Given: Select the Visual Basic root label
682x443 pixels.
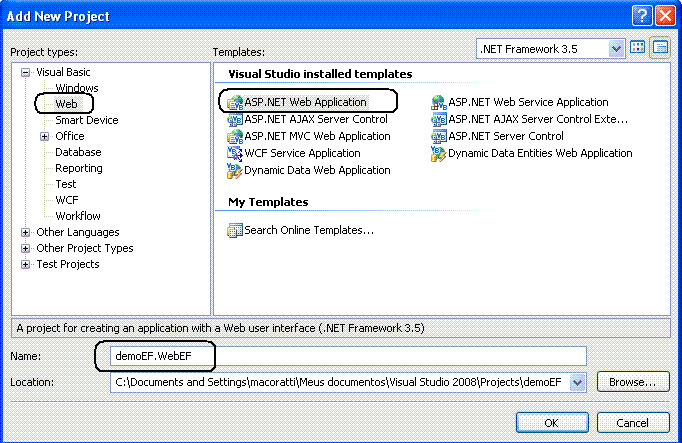Looking at the screenshot, I should coord(63,72).
